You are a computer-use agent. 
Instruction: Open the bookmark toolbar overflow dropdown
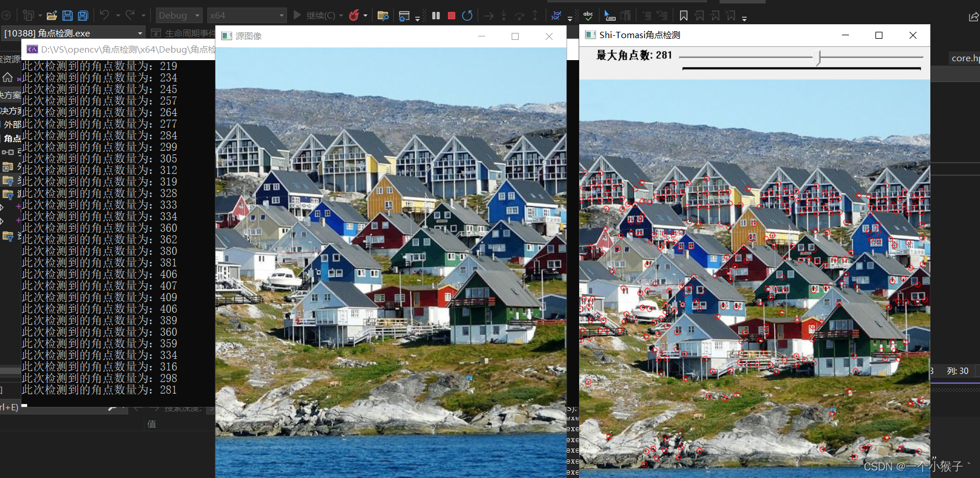744,18
